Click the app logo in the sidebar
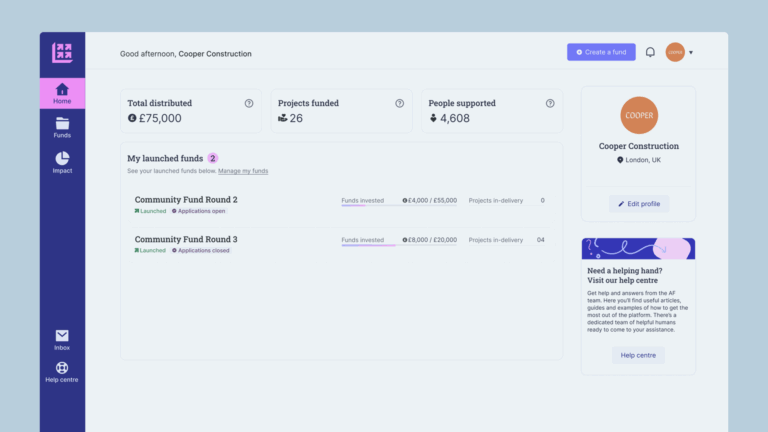The width and height of the screenshot is (768, 432). (x=62, y=53)
